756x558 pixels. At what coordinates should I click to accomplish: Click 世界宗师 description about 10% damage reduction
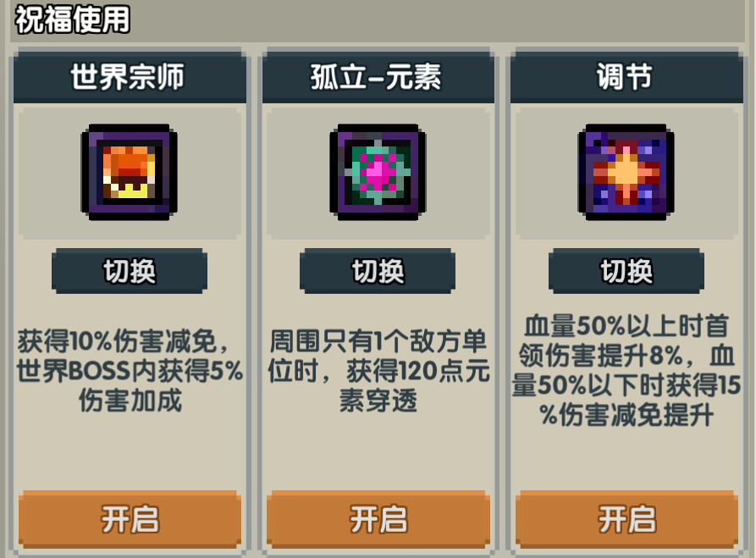(130, 370)
